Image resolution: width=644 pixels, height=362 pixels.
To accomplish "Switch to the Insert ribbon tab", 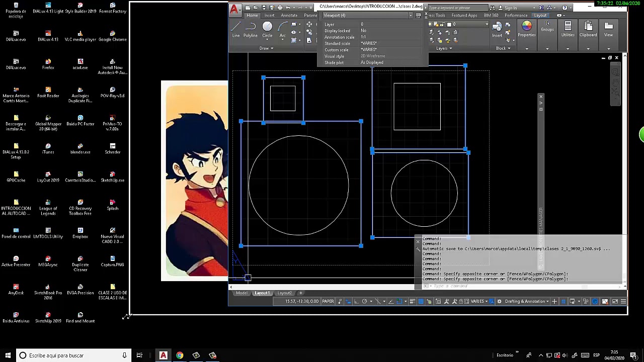I will coord(269,16).
